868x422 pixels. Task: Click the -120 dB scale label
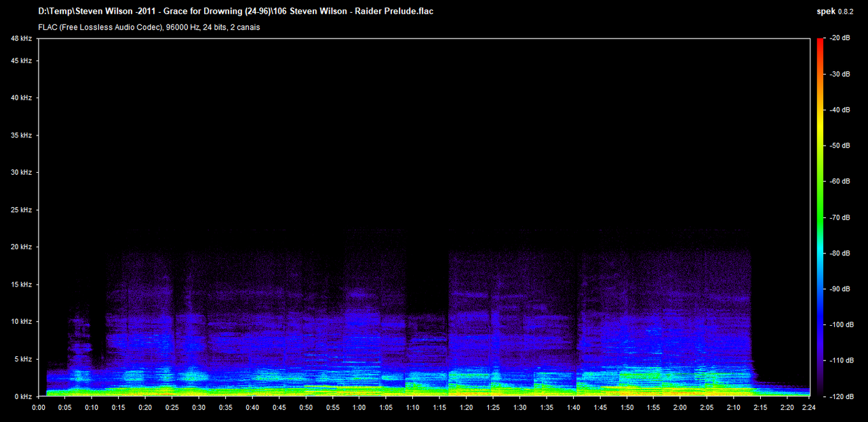click(842, 396)
